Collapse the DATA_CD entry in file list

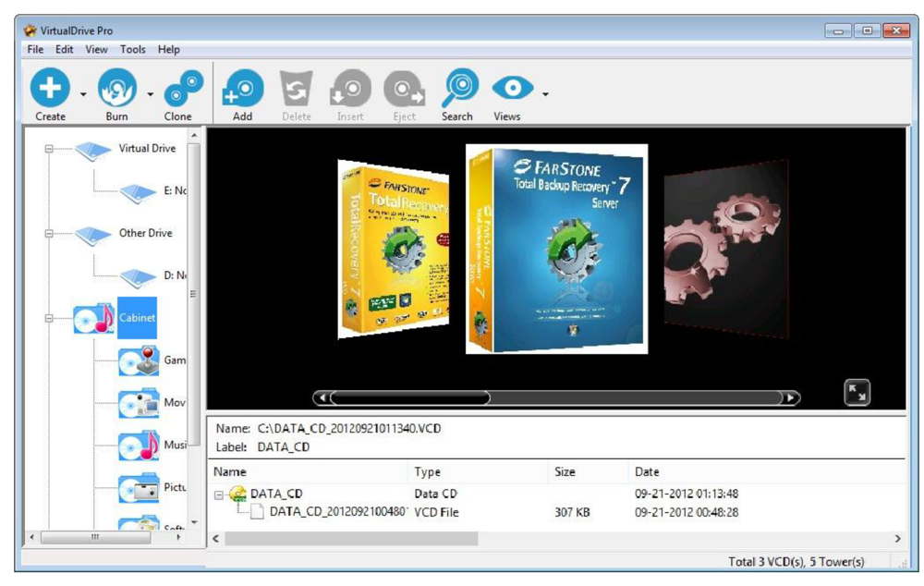tap(219, 495)
